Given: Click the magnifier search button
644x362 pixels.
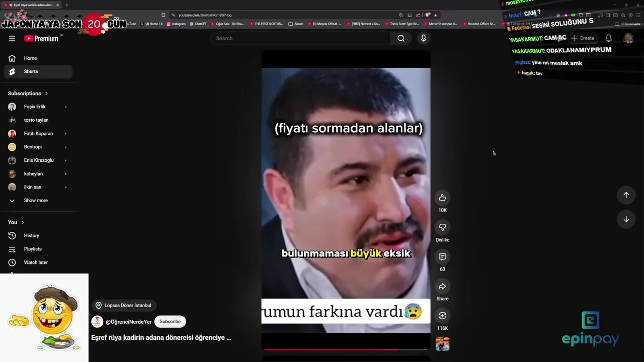Looking at the screenshot, I should coord(401,38).
